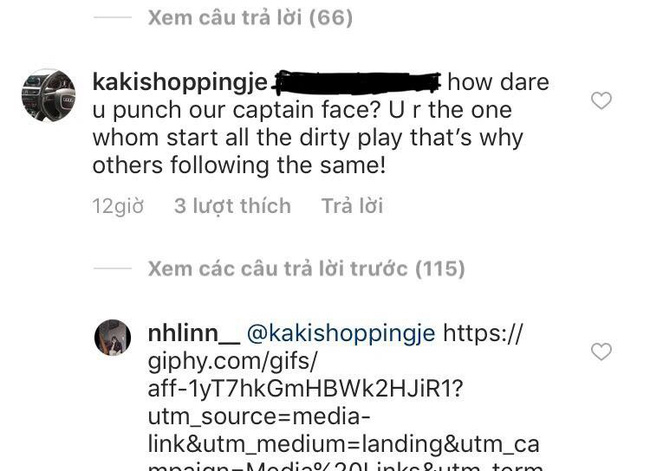This screenshot has height=471, width=650.
Task: Tap the heart icon on nhlinn__'s reply
Action: coord(601,352)
